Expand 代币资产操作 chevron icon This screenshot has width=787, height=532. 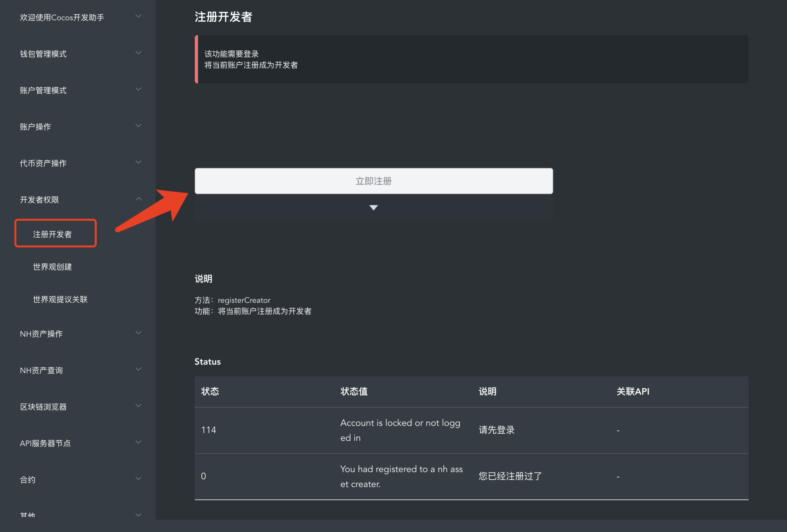(139, 162)
